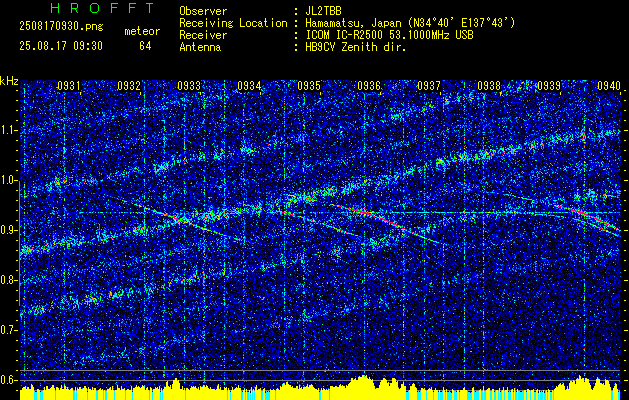Click the Hamamatsu, Japan location text
The height and width of the screenshot is (400, 629).
point(410,23)
